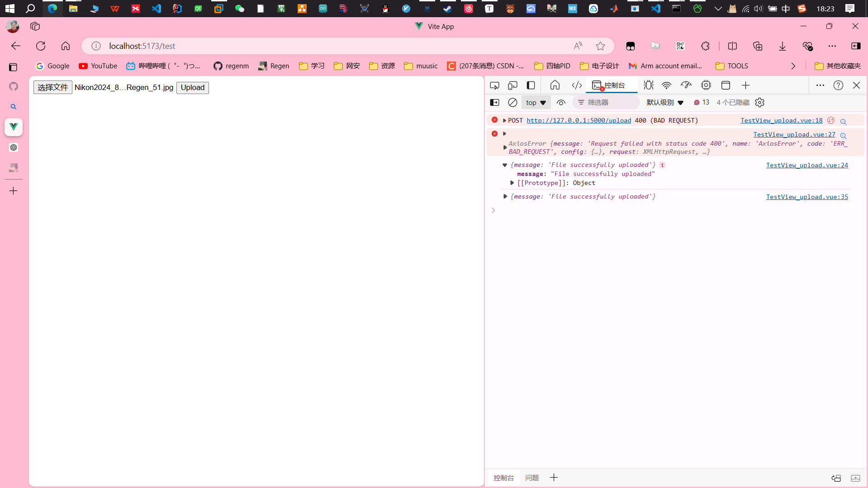868x488 pixels.
Task: Go to browser home page icon
Action: point(66,46)
